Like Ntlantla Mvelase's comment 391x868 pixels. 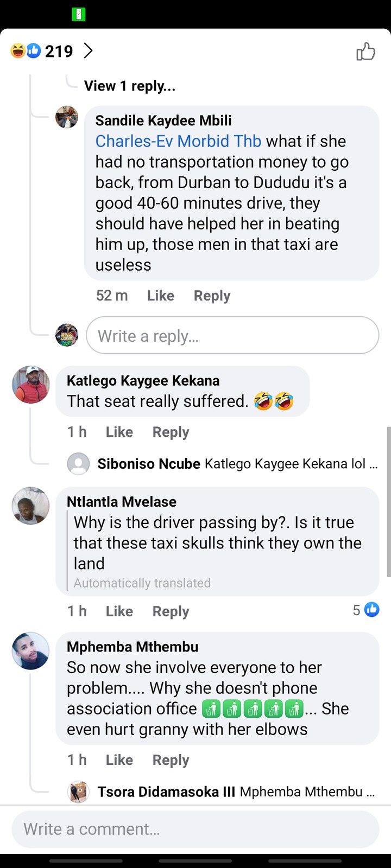pyautogui.click(x=119, y=611)
